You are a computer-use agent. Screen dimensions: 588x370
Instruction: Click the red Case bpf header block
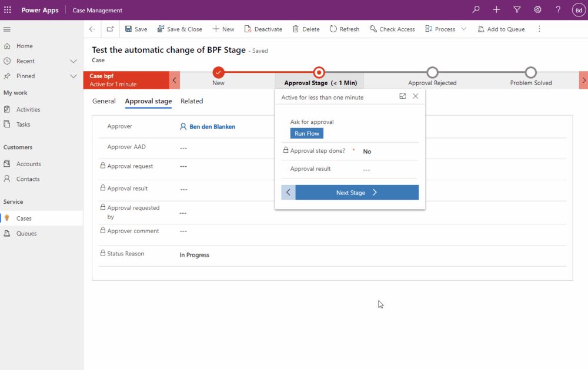(126, 80)
